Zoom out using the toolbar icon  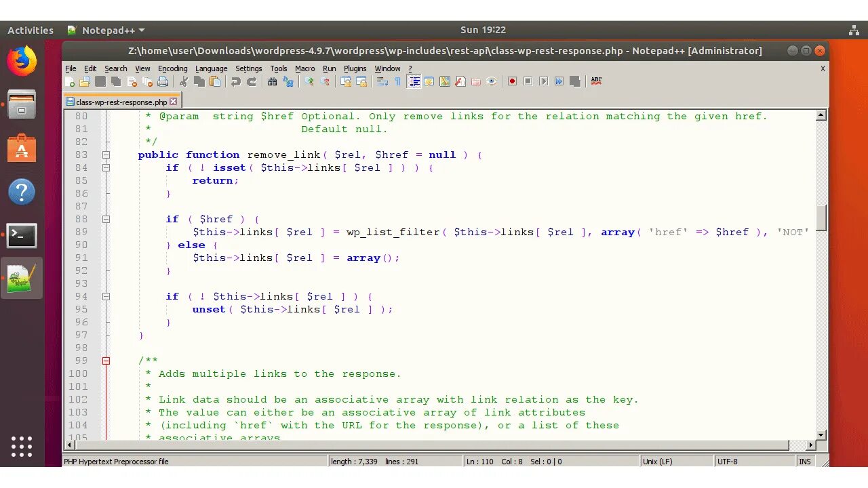click(x=325, y=81)
